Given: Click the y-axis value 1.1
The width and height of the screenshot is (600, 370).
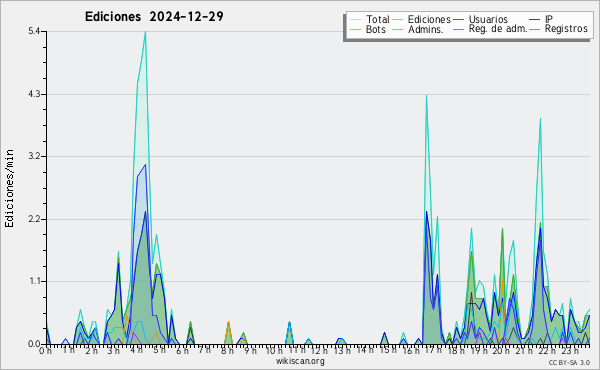Looking at the screenshot, I should (x=34, y=281).
